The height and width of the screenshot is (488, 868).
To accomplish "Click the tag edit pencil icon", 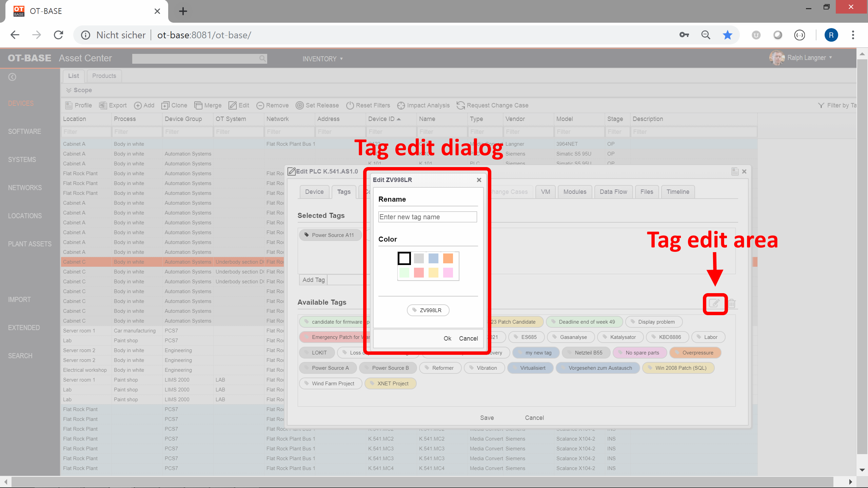I will 715,303.
